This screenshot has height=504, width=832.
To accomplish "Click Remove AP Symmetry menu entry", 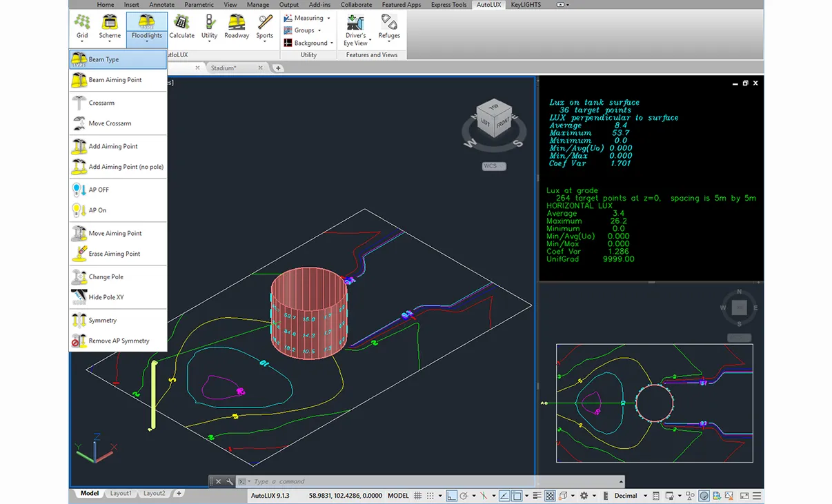I will click(x=119, y=341).
